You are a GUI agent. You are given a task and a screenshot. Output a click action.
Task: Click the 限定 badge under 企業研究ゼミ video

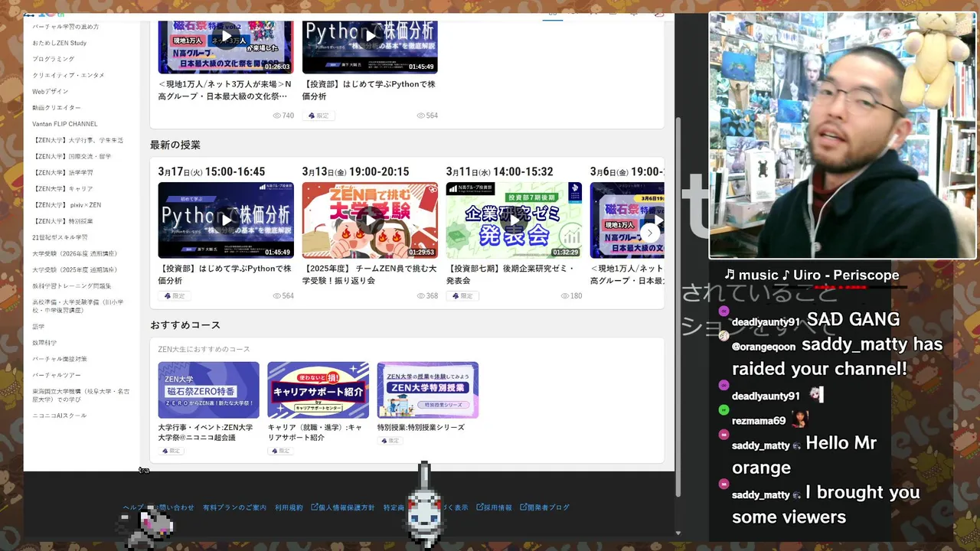click(x=462, y=296)
